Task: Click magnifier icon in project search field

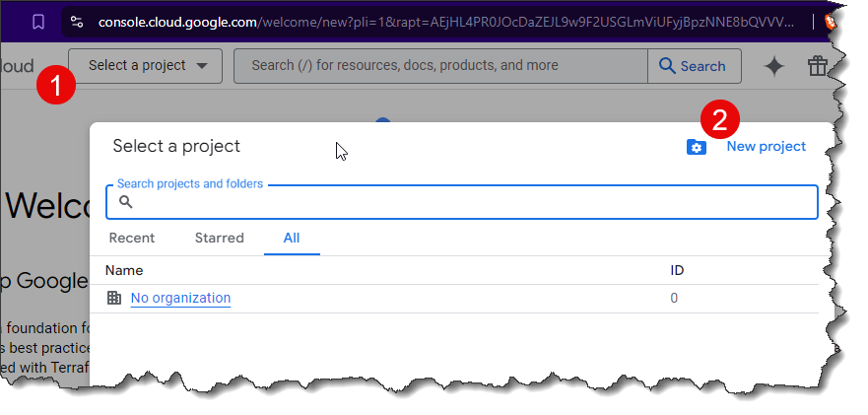Action: pyautogui.click(x=126, y=202)
